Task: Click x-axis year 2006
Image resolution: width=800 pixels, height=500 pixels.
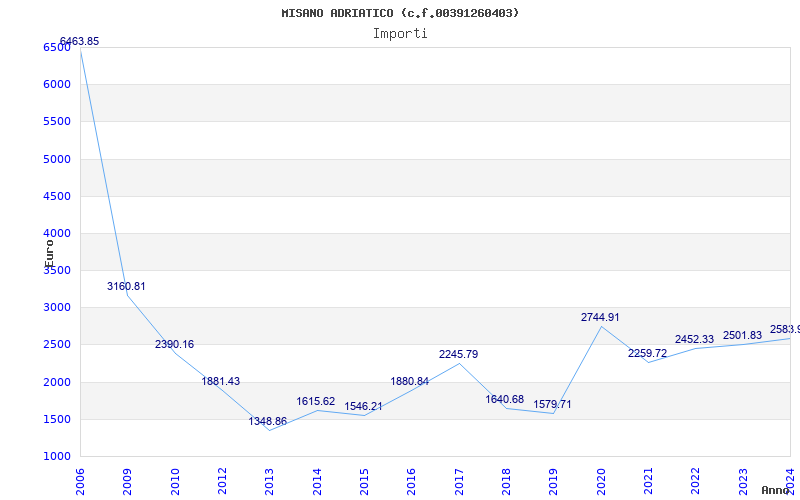Action: point(80,482)
